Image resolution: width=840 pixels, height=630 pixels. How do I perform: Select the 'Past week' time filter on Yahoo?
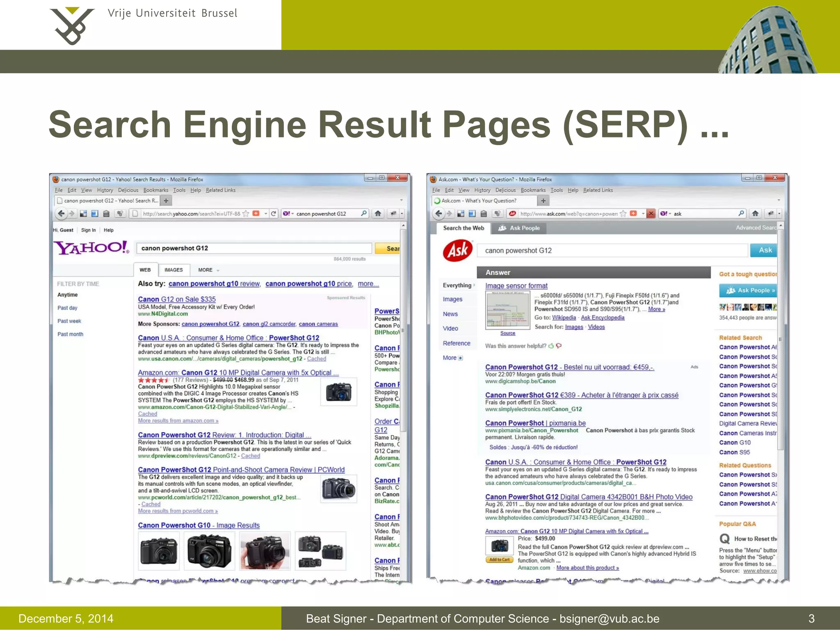click(69, 321)
